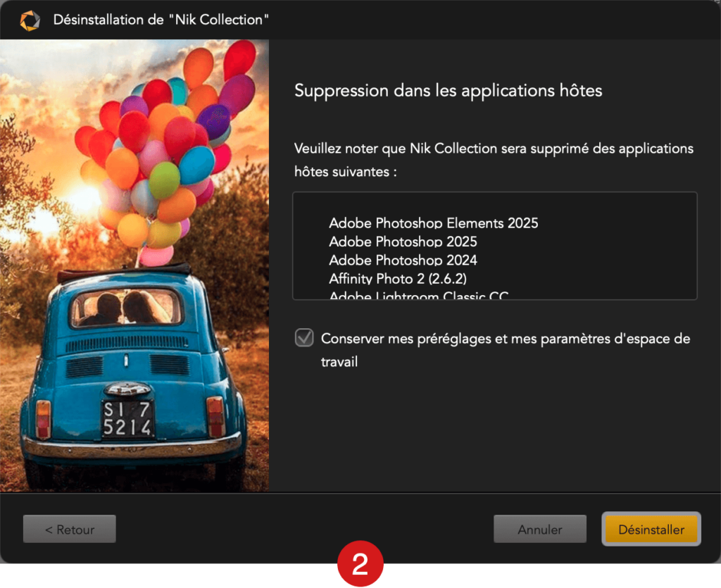This screenshot has height=588, width=721.
Task: Click the Désinstaller button
Action: pyautogui.click(x=651, y=529)
